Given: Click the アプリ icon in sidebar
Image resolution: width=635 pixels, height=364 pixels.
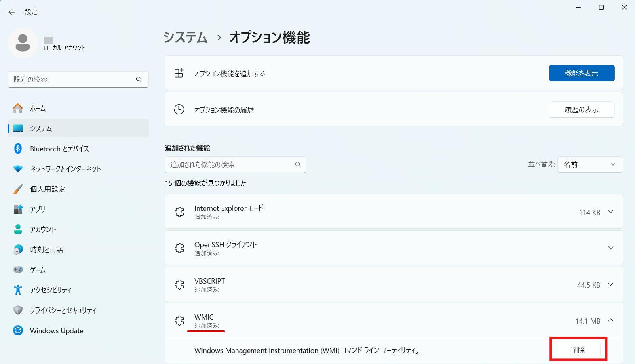Looking at the screenshot, I should tap(18, 209).
